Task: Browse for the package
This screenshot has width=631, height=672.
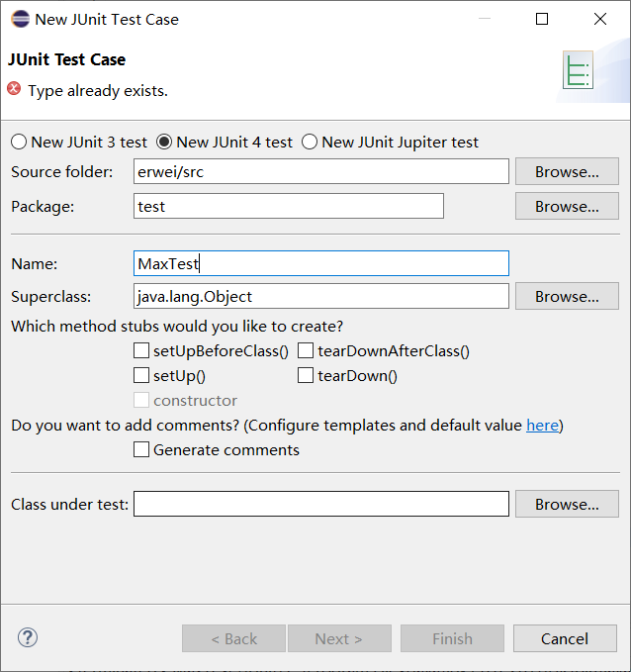Action: [x=567, y=206]
